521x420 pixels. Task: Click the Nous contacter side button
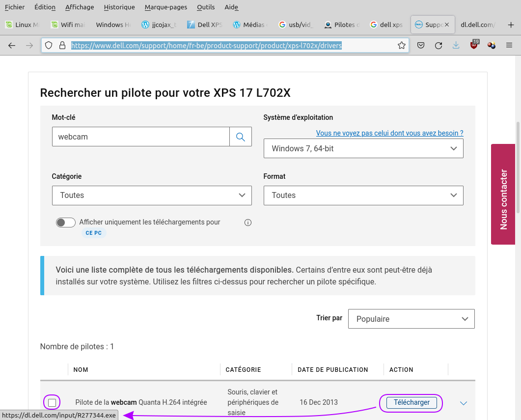(503, 194)
